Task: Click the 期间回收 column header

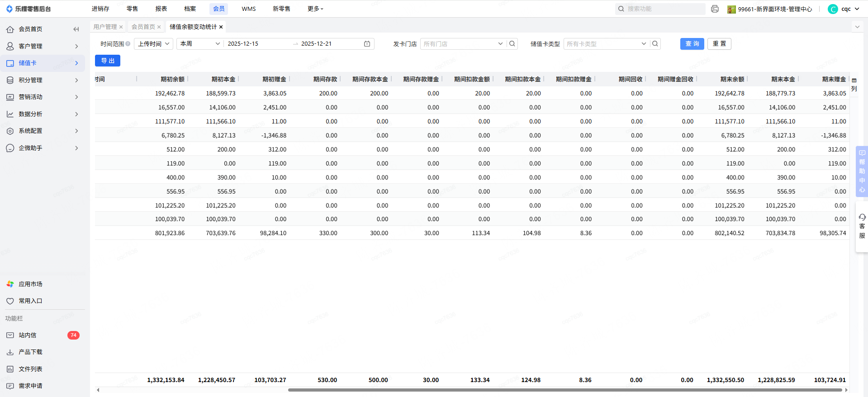Action: click(x=631, y=80)
